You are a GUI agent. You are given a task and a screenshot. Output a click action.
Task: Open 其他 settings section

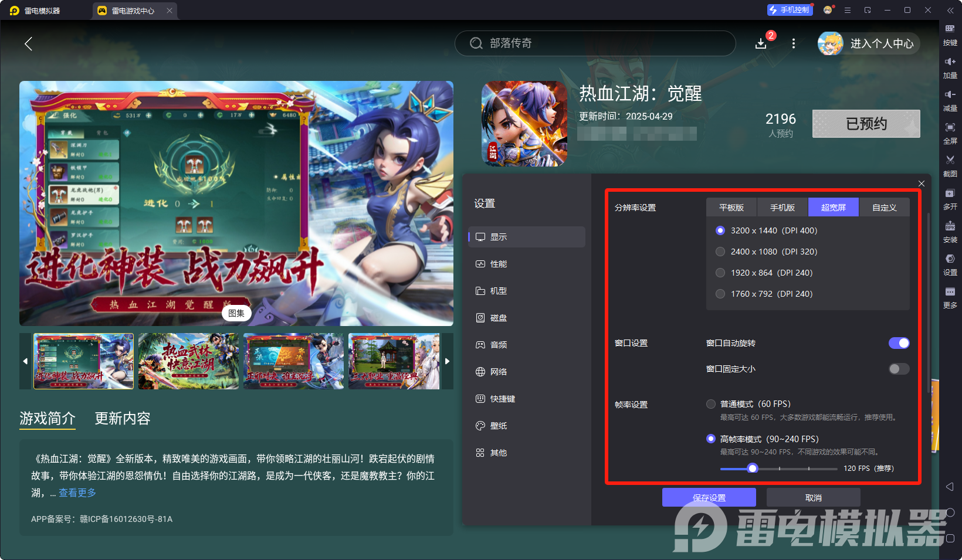coord(527,453)
